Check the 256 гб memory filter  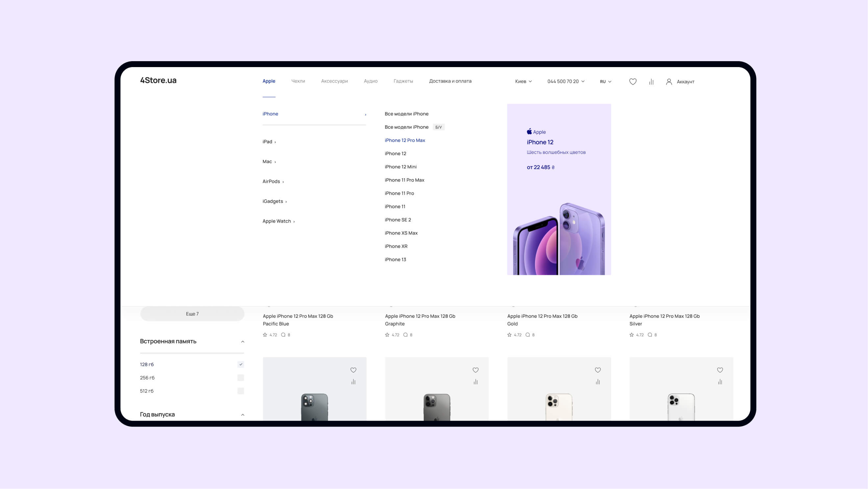pos(240,378)
